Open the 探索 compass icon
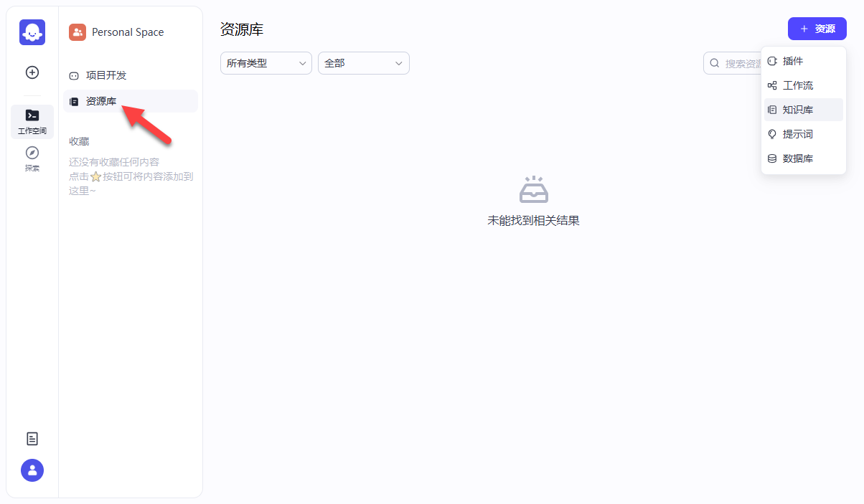Viewport: 864px width, 504px height. (x=32, y=158)
